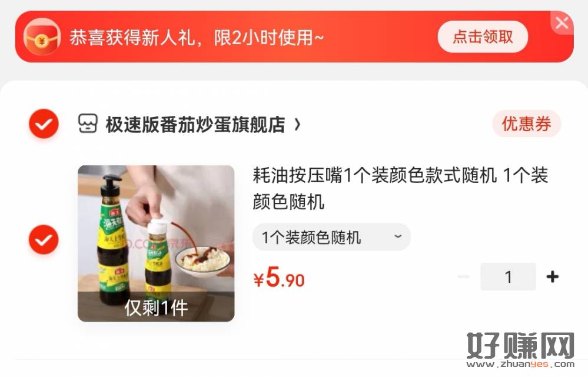The width and height of the screenshot is (588, 378).
Task: Open the 恭喜获得新人礼 banner text
Action: [x=197, y=38]
